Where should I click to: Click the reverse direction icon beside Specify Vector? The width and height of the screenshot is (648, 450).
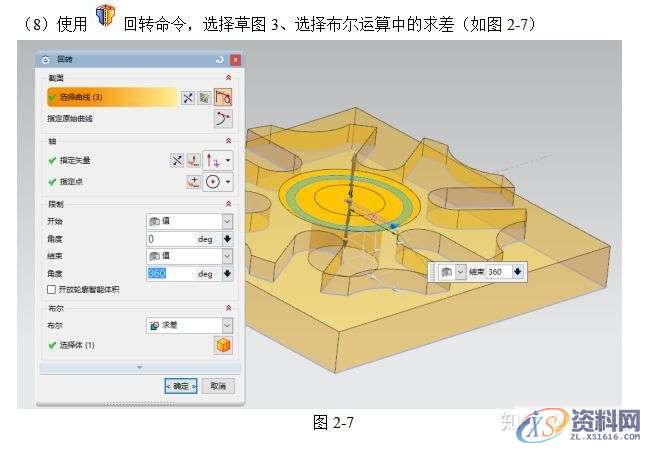[177, 160]
